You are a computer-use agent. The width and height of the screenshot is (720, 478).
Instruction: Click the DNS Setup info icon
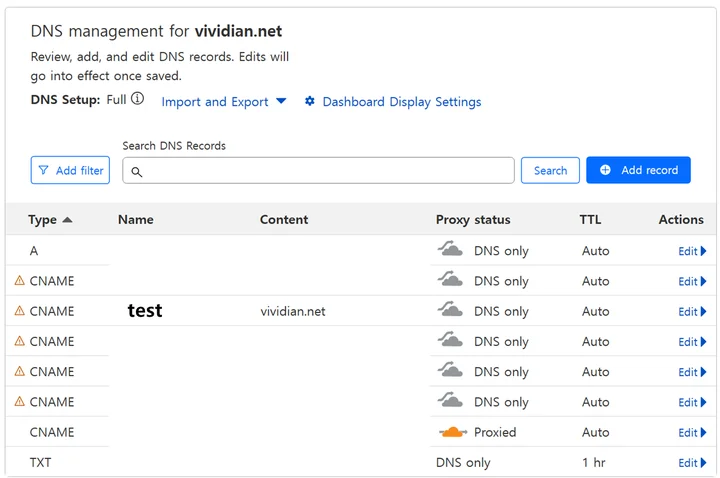pyautogui.click(x=138, y=99)
